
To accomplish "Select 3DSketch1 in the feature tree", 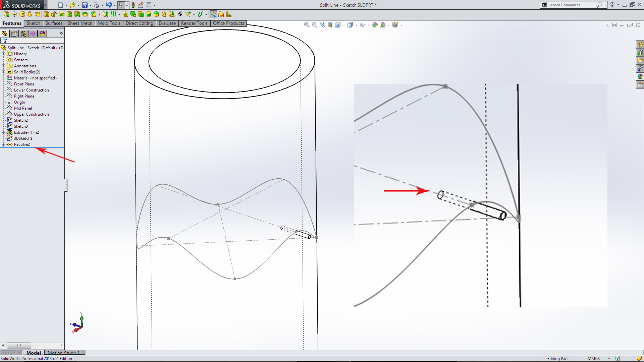I will [23, 138].
